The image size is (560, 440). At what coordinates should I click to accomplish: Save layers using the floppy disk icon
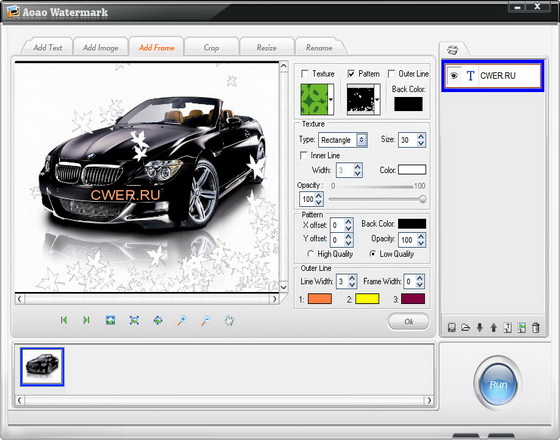452,327
